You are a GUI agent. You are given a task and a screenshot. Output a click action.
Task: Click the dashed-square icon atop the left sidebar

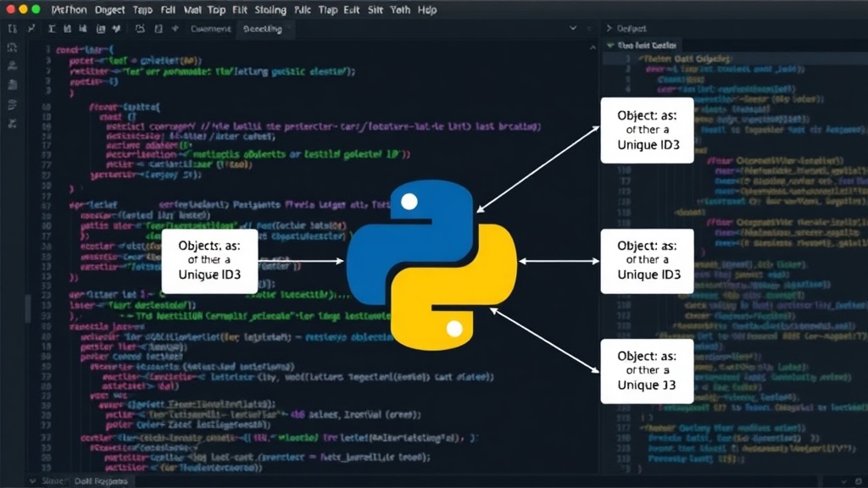tap(12, 47)
